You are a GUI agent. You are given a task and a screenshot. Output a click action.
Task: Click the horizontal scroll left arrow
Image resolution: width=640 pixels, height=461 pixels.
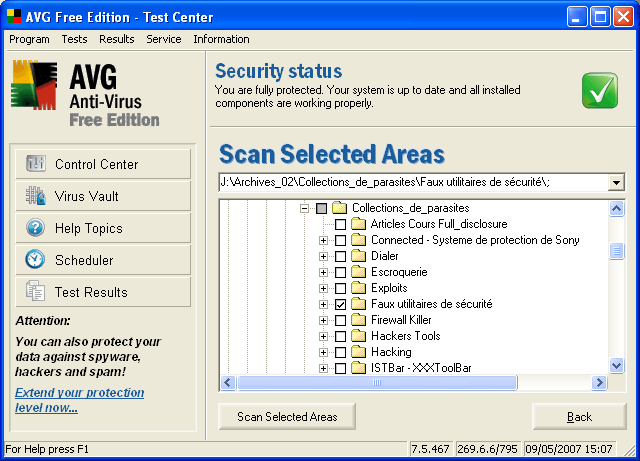coord(228,383)
